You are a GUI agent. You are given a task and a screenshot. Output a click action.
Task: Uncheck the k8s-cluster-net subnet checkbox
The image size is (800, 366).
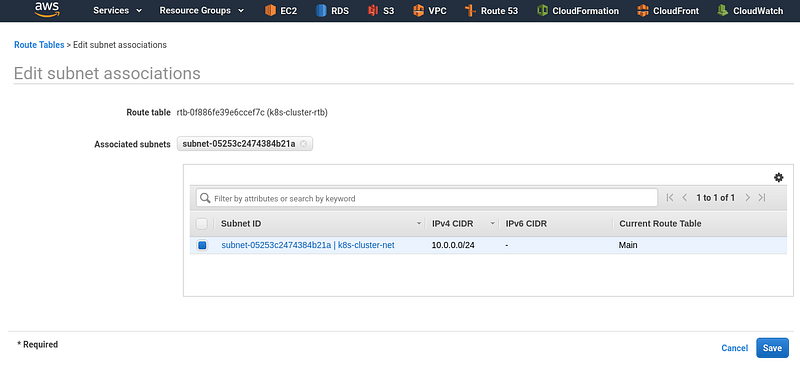[x=202, y=246]
